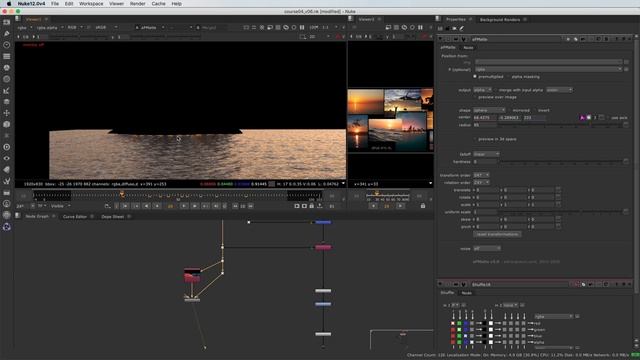The width and height of the screenshot is (640, 360).
Task: Click the animation menu icon right of the radius slider
Action: click(x=626, y=125)
